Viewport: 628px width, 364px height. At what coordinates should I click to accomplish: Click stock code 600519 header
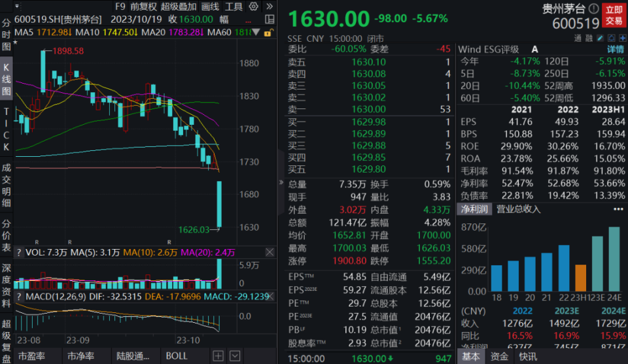pyautogui.click(x=576, y=24)
